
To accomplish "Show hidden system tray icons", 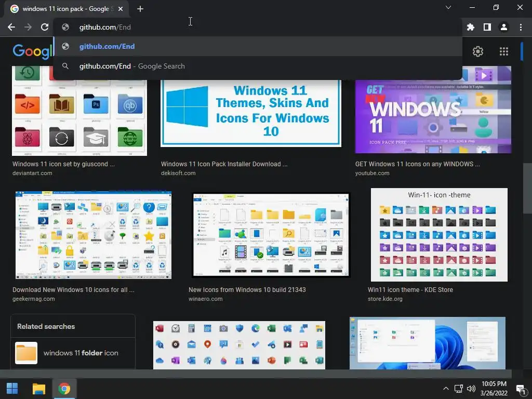I will pyautogui.click(x=446, y=389).
